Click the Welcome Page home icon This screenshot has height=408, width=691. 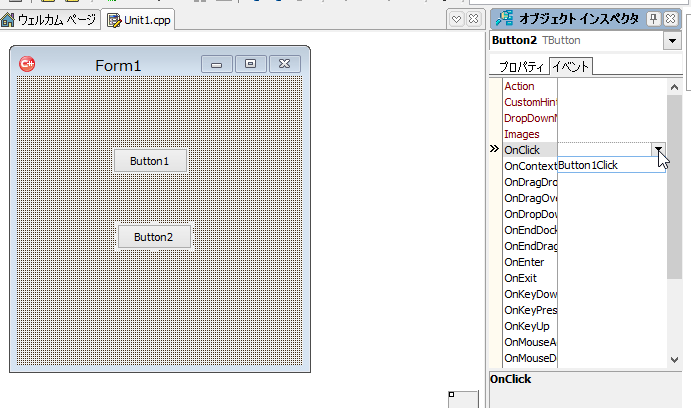point(8,19)
